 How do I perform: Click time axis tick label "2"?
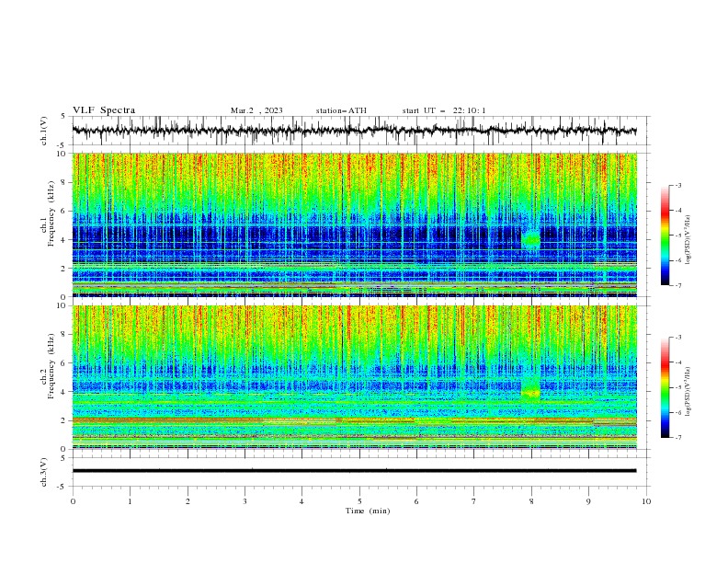click(188, 501)
